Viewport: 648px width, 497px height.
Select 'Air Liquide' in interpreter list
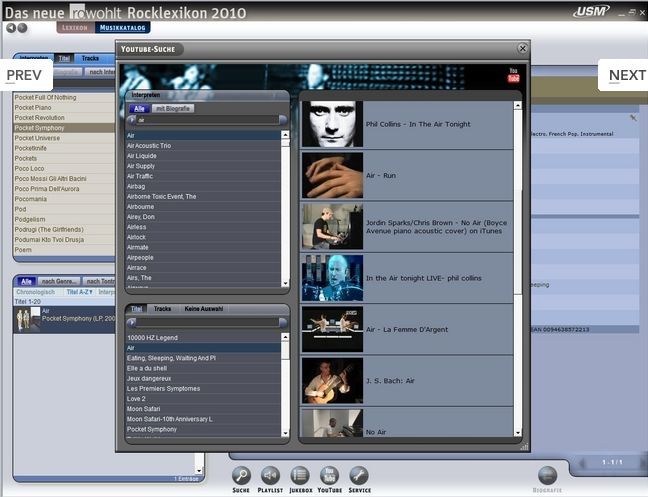[203, 156]
